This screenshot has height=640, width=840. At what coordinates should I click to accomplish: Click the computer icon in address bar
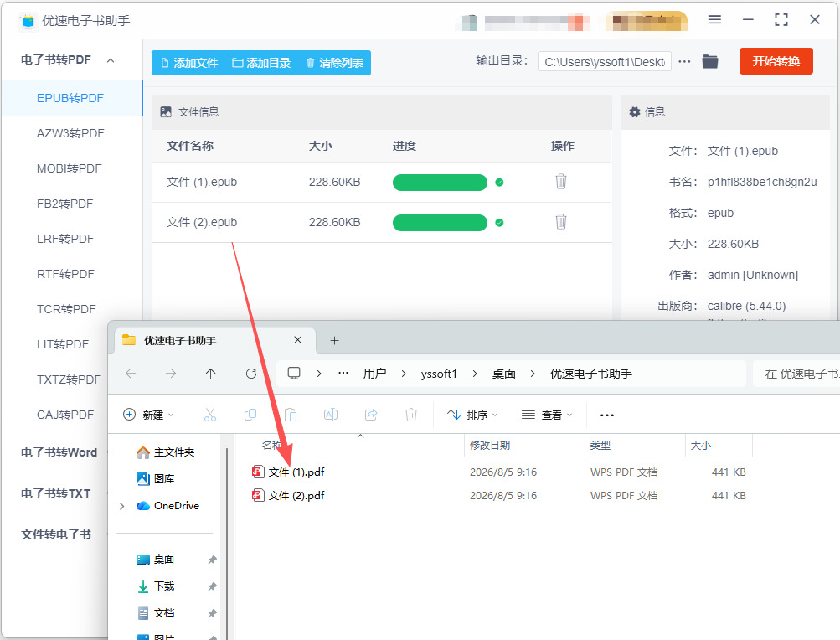click(x=294, y=374)
